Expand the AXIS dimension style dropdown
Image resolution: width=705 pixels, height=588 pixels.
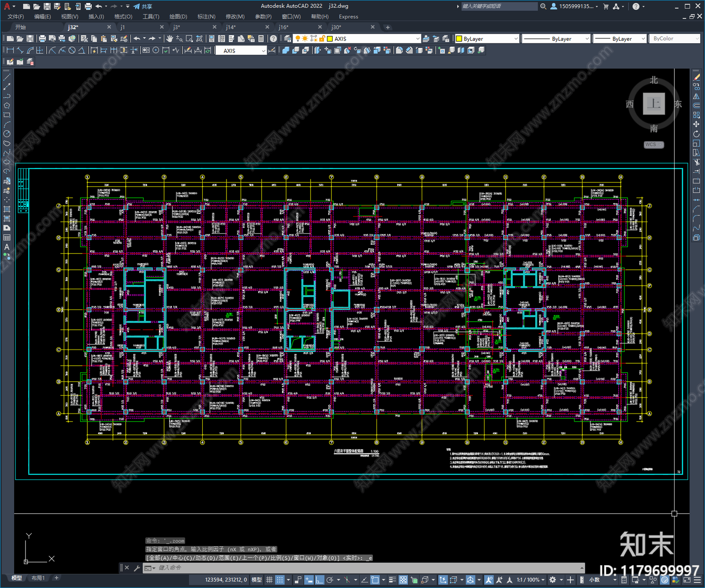coord(263,51)
